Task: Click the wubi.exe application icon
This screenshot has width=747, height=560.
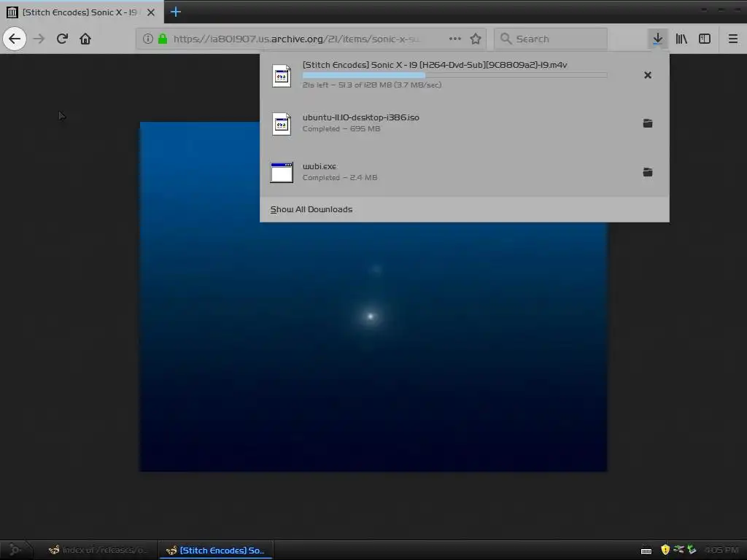Action: point(282,172)
